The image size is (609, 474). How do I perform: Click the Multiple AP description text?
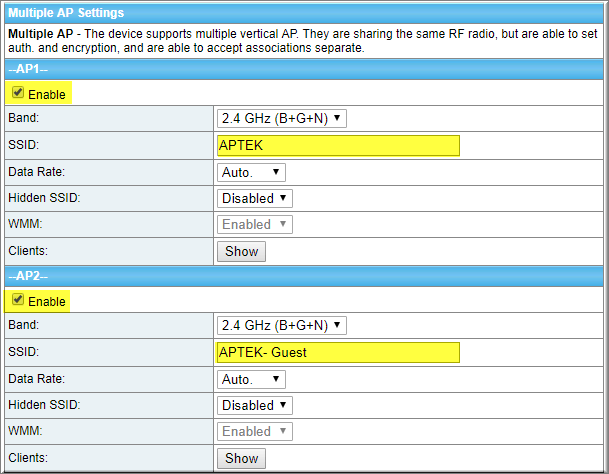303,41
